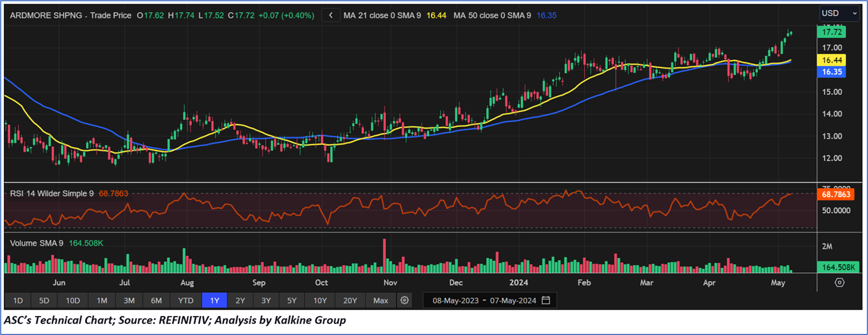Screen dimensions: 868x335
Task: Select the 5D time range
Action: (x=44, y=300)
